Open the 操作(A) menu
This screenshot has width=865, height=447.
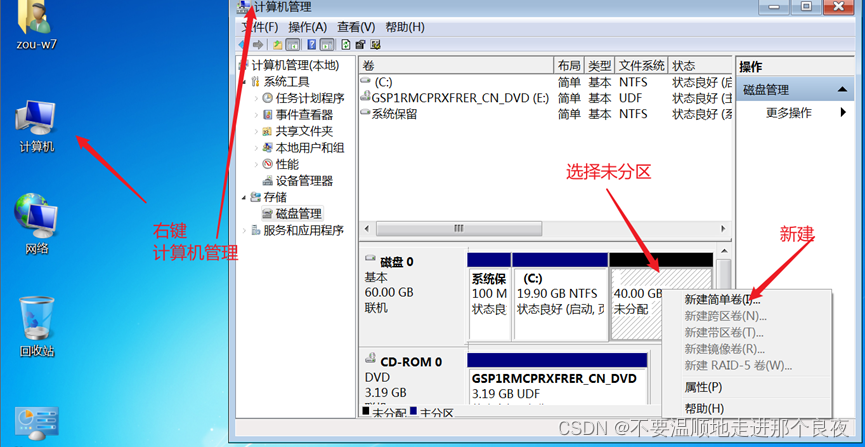click(x=308, y=27)
